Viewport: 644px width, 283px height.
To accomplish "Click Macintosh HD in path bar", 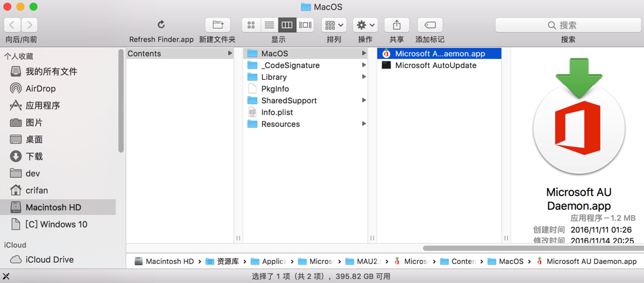I will [164, 261].
